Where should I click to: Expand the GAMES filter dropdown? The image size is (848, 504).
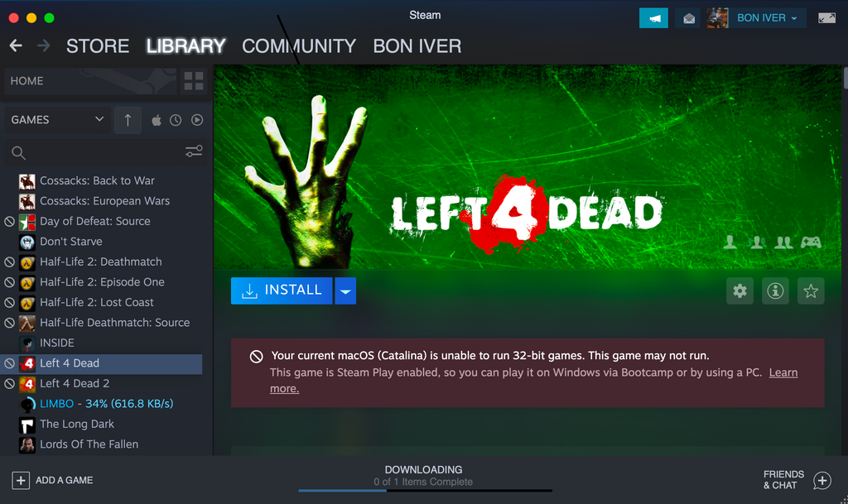coord(57,120)
